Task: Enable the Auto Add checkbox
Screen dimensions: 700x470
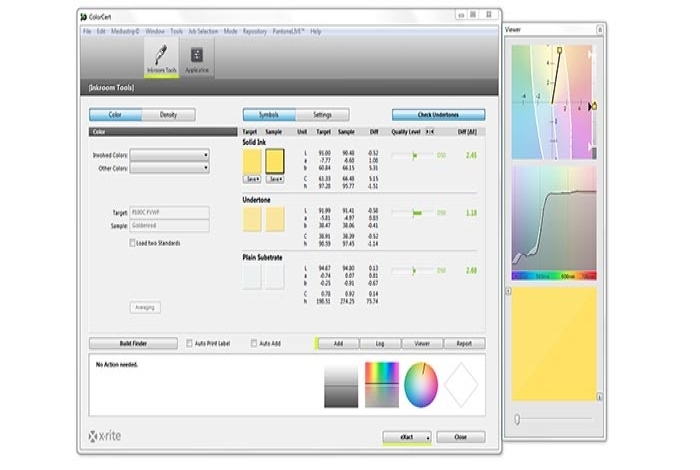Action: coord(254,343)
